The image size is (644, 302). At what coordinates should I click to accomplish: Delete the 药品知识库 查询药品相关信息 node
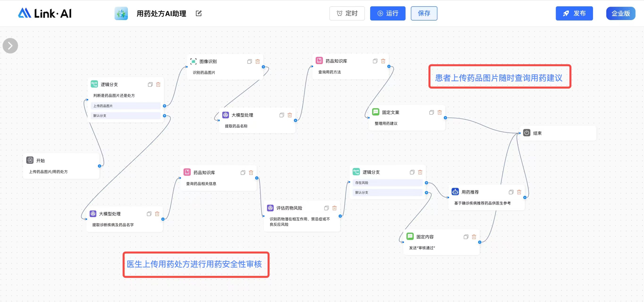click(251, 173)
